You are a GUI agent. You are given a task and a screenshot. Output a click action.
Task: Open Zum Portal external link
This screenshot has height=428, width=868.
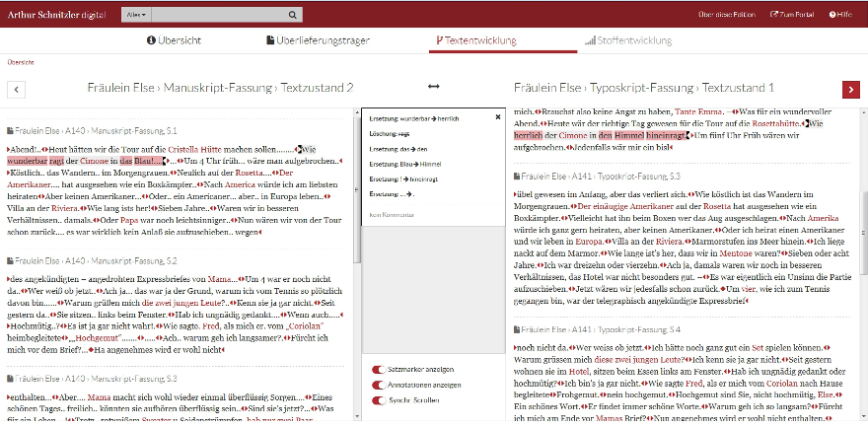click(792, 15)
